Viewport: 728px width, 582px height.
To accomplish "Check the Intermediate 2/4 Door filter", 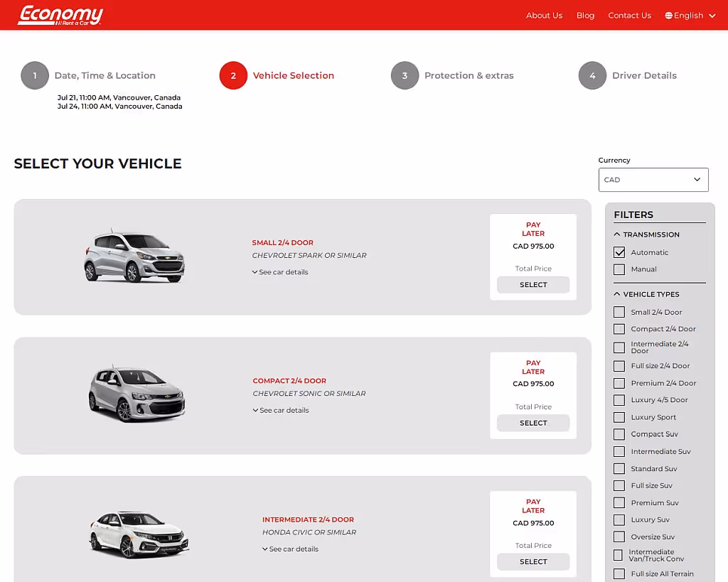I will (619, 347).
